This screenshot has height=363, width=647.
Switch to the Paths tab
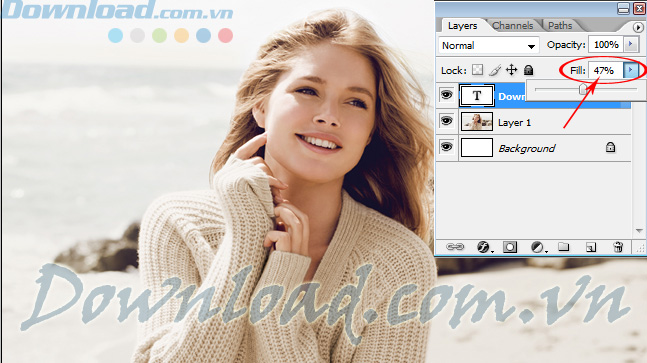click(560, 26)
